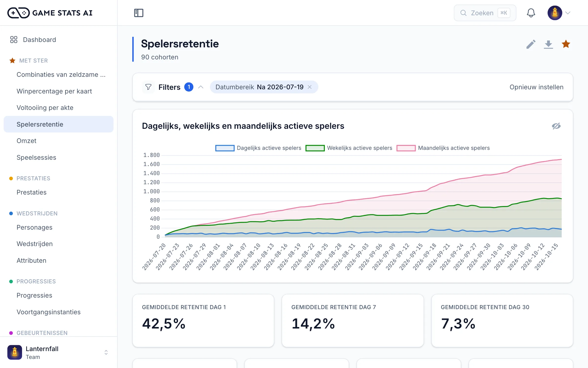
Task: Toggle Dagelijks actieve spelers legend series
Action: (258, 148)
